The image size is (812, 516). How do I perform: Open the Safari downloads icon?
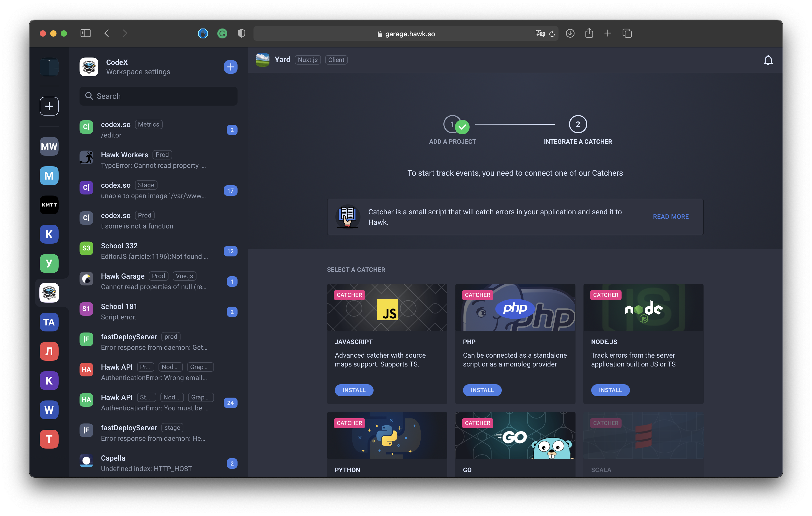tap(570, 33)
